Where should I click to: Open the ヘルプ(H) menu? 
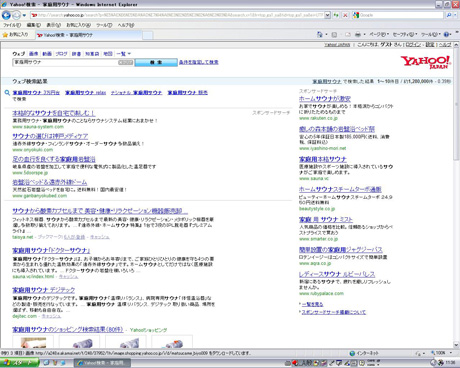126,25
